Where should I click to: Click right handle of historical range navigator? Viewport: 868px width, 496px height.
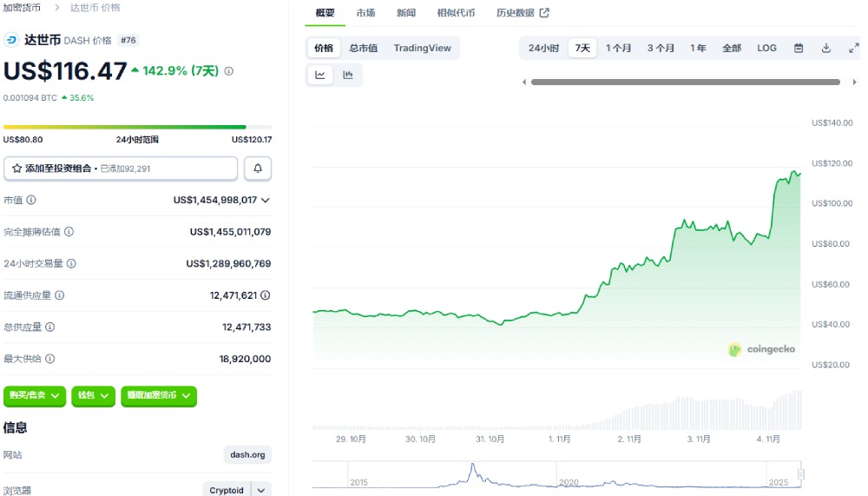801,474
